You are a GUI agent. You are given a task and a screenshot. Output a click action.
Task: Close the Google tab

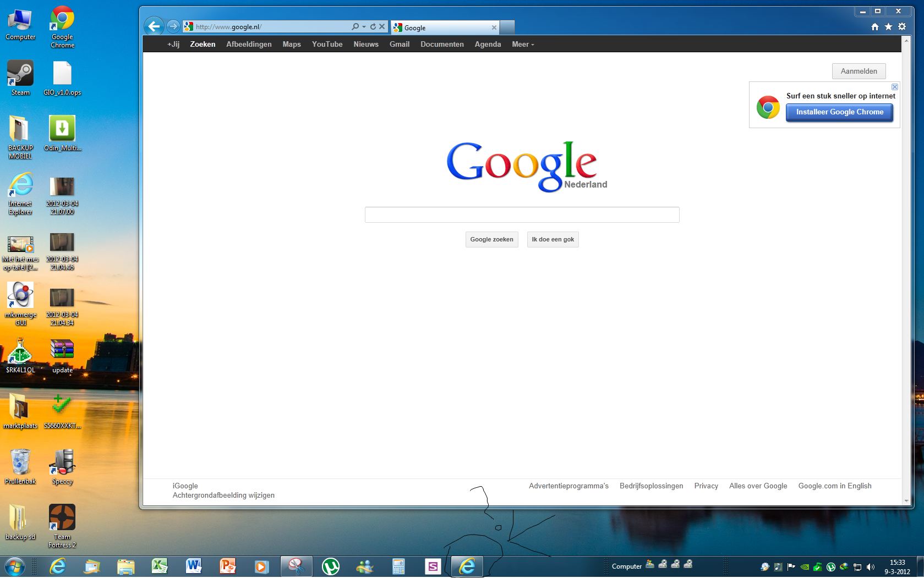coord(494,27)
